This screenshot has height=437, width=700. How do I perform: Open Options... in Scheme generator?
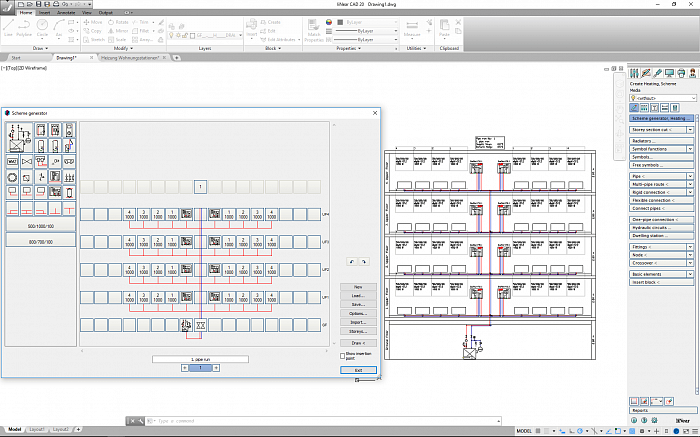pyautogui.click(x=358, y=313)
